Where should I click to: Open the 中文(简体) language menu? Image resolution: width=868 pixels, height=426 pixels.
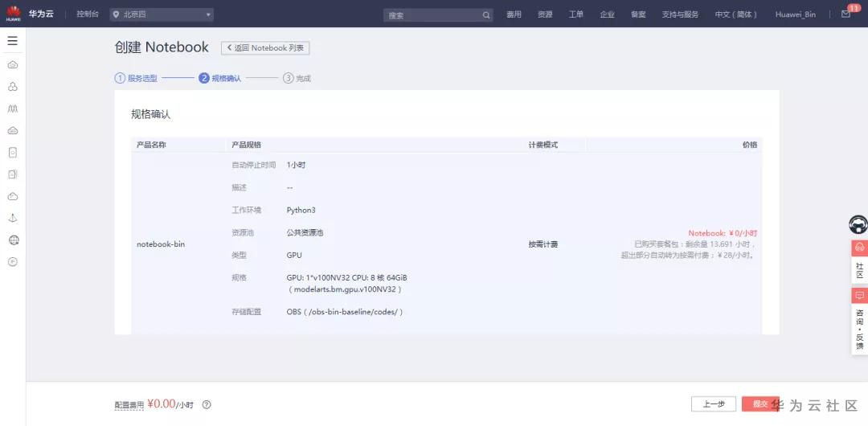(x=735, y=14)
